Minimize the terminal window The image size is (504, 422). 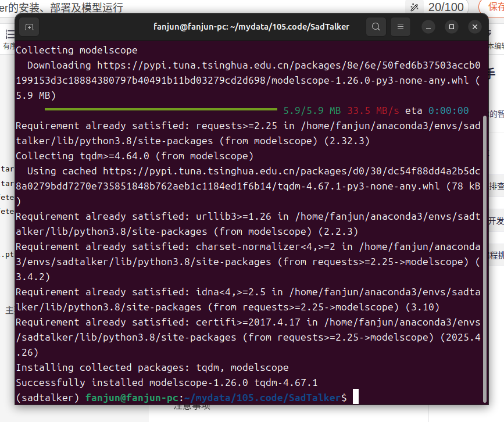pos(428,27)
